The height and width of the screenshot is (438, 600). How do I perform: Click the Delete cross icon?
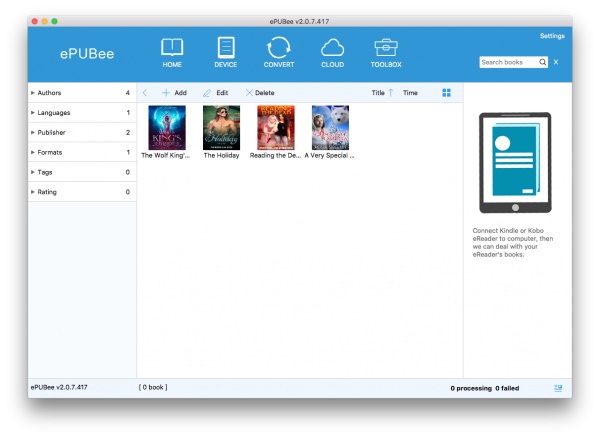[249, 93]
